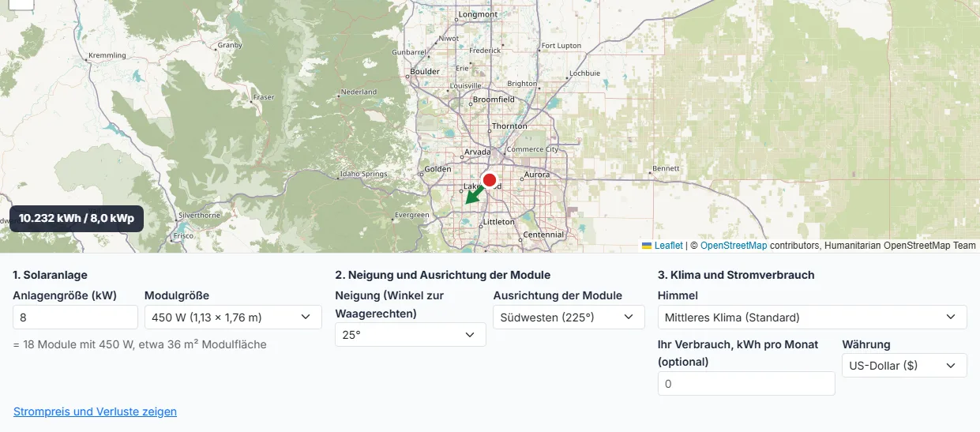The width and height of the screenshot is (980, 432).
Task: Click the '1. Solaranlage' section heading
Action: [x=51, y=275]
